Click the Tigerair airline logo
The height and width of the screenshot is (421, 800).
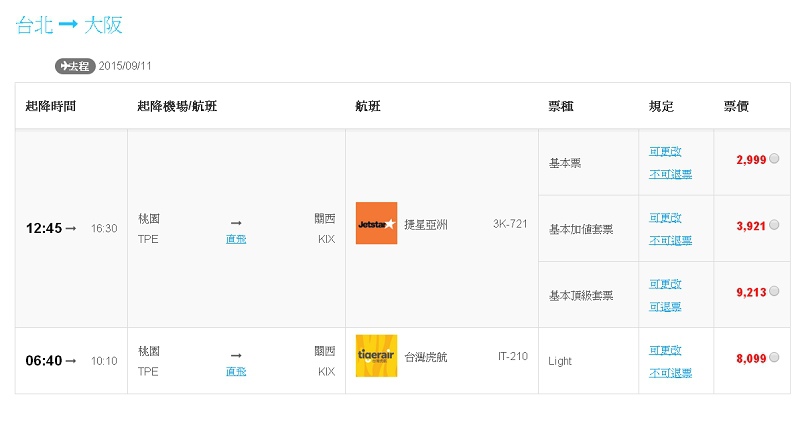tap(376, 355)
